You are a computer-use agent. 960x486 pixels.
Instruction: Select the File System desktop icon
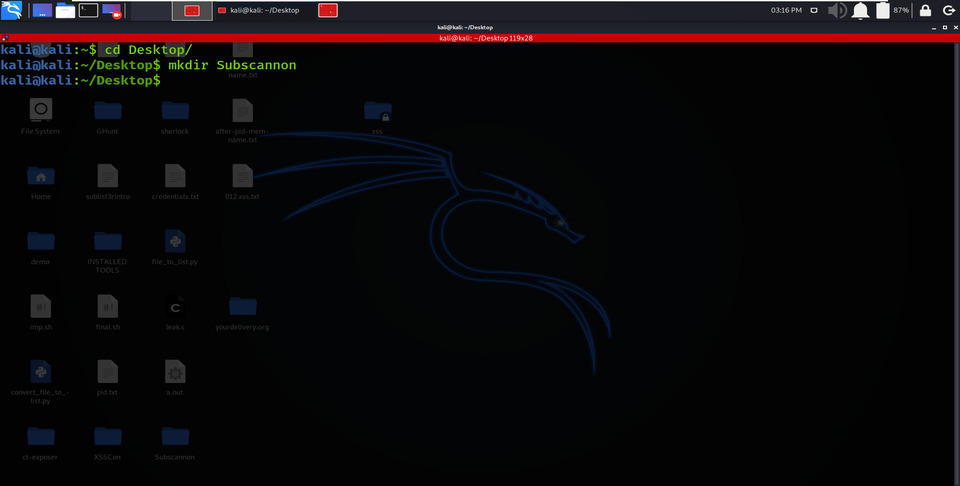[40, 116]
